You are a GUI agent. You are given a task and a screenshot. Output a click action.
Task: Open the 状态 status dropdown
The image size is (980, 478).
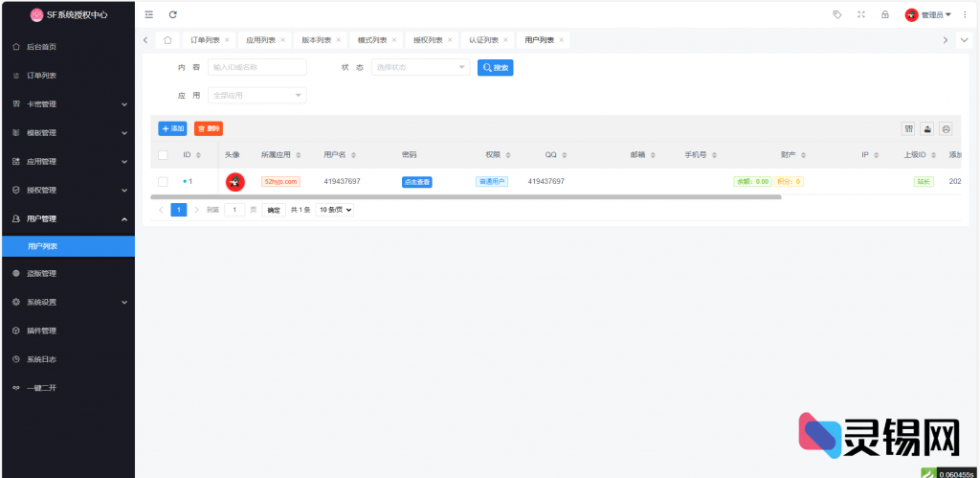pyautogui.click(x=420, y=67)
